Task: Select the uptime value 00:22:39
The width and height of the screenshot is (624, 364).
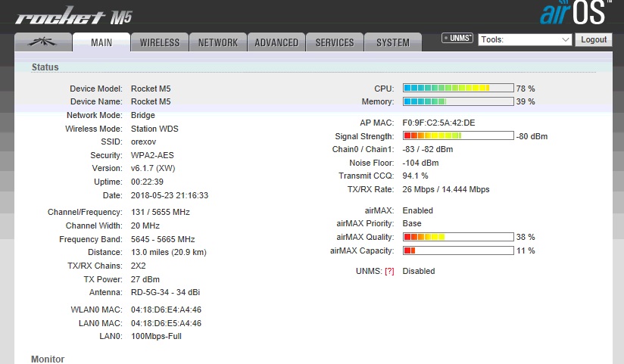Action: (147, 182)
